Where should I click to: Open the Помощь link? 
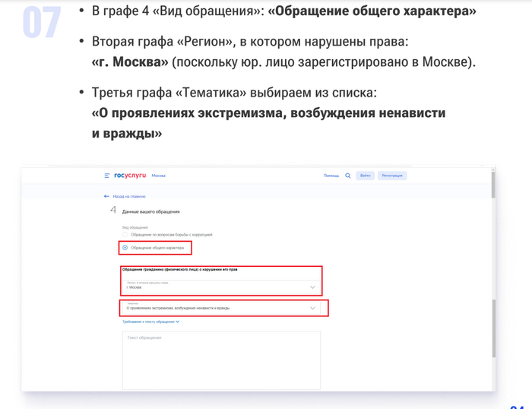[x=331, y=176]
